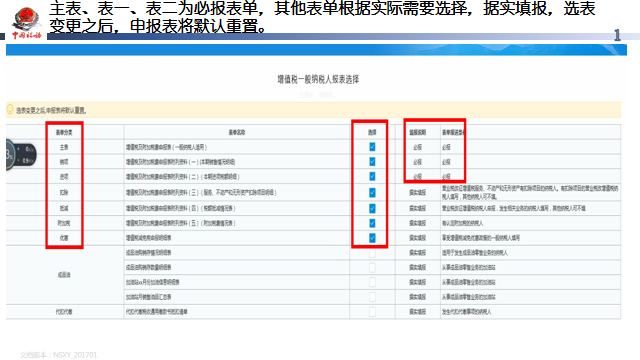Click 附列资料（五）附加税费情况表 form name
640x360 pixels.
point(180,223)
